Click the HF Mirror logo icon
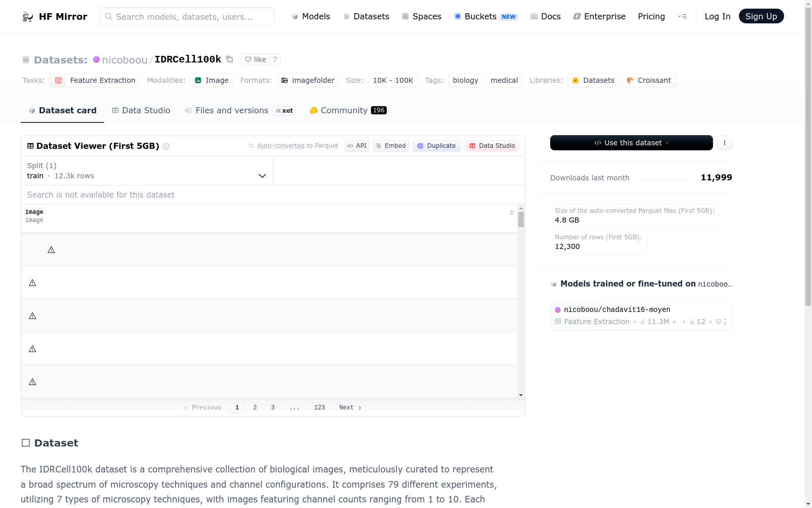Image resolution: width=812 pixels, height=508 pixels. [28, 17]
